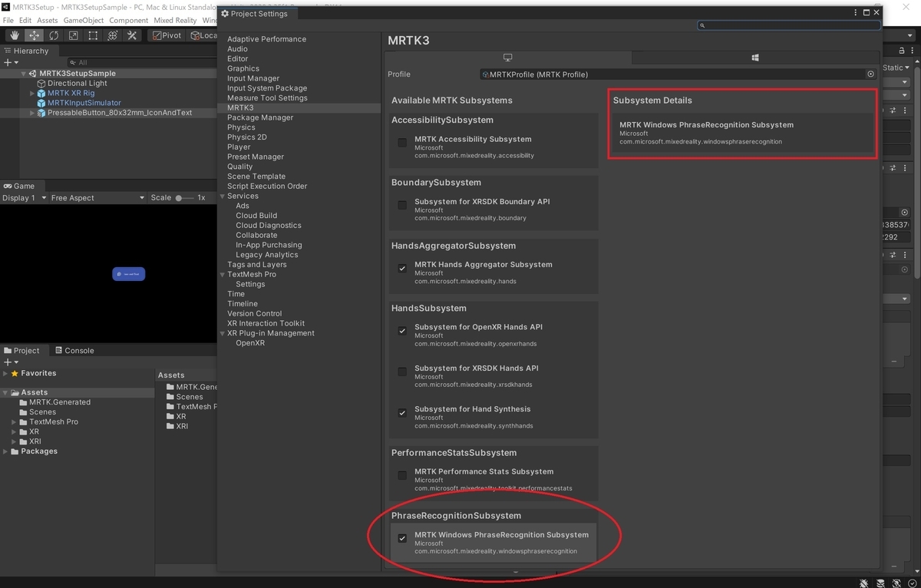Click Project Settings gear title icon
921x588 pixels.
pos(225,14)
